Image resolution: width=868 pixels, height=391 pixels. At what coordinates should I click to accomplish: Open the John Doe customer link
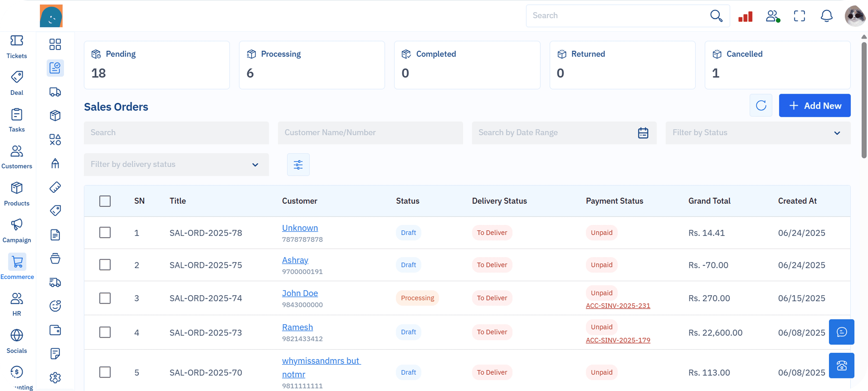(x=300, y=293)
